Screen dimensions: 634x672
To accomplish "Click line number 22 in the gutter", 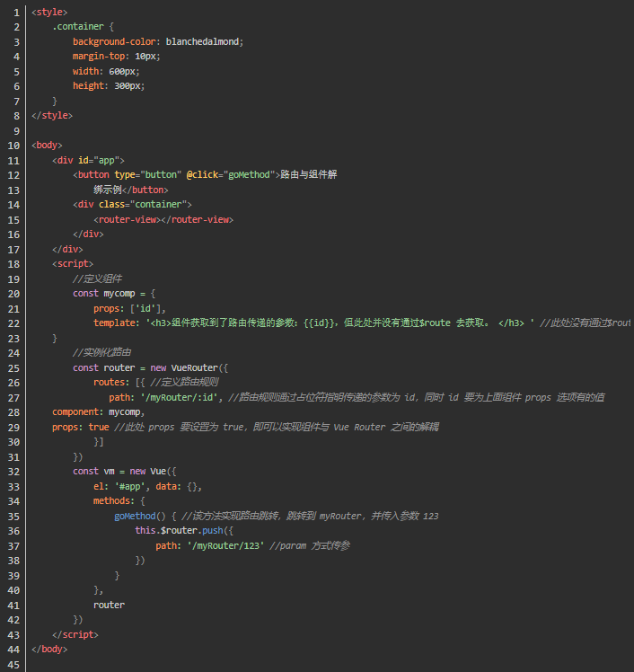I will [x=13, y=323].
